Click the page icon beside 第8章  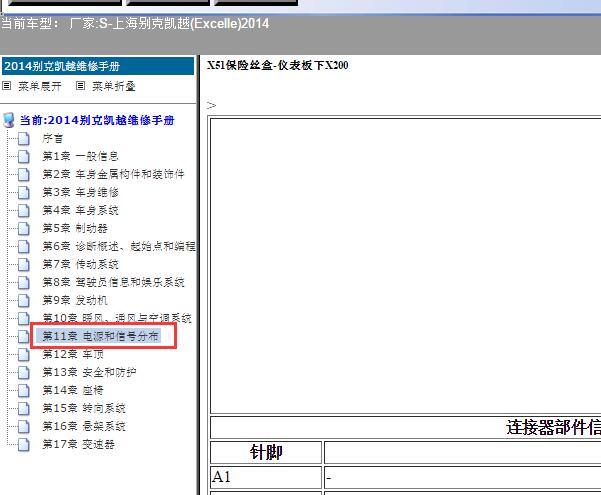coord(23,283)
